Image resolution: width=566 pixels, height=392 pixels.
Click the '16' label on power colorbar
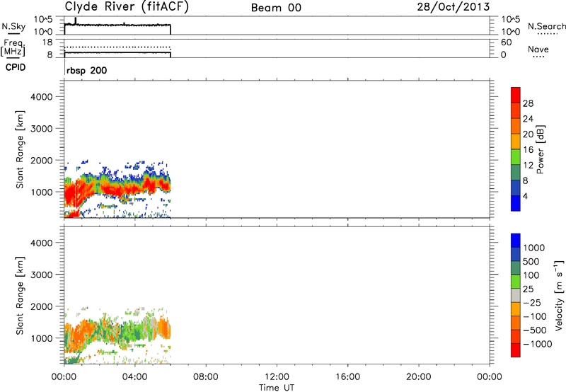pos(528,150)
